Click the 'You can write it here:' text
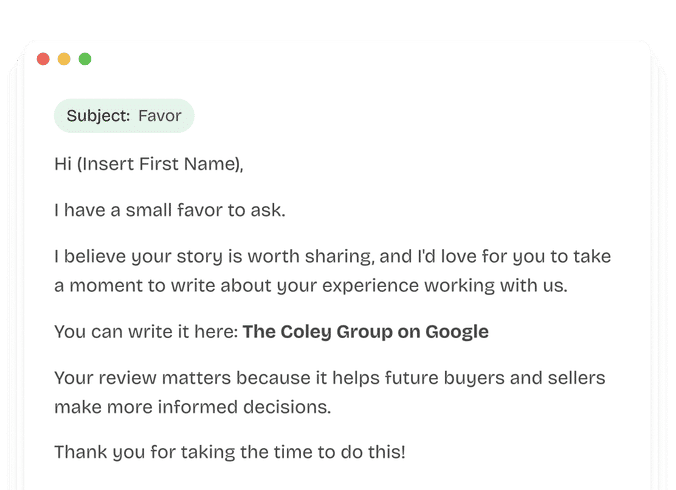This screenshot has height=490, width=676. pos(146,332)
